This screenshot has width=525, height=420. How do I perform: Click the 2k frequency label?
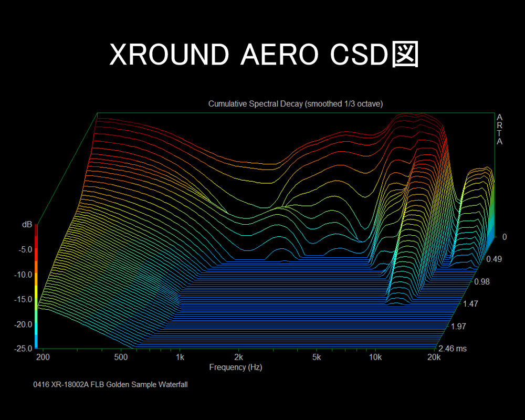coord(238,357)
